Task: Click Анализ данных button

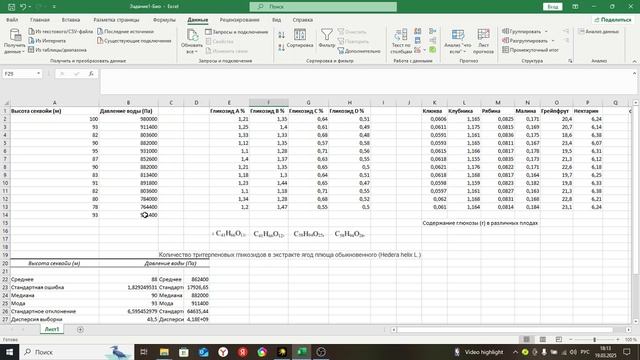Action: click(598, 31)
